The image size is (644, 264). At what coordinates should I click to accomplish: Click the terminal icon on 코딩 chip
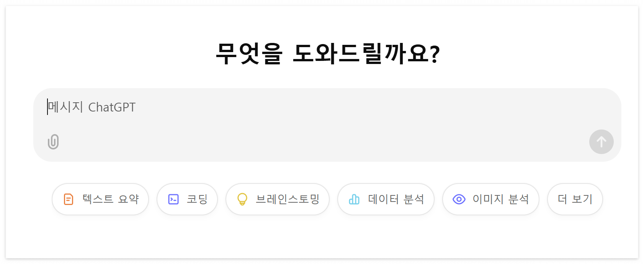[x=173, y=199]
